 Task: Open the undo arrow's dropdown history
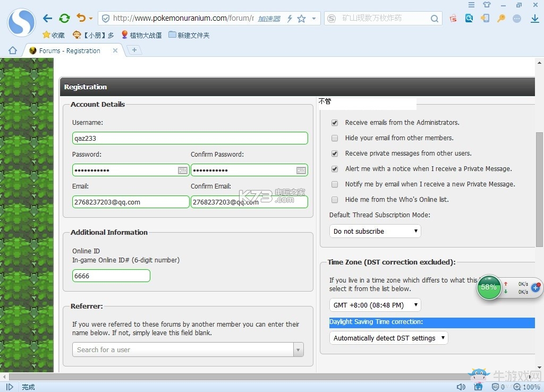tap(91, 19)
